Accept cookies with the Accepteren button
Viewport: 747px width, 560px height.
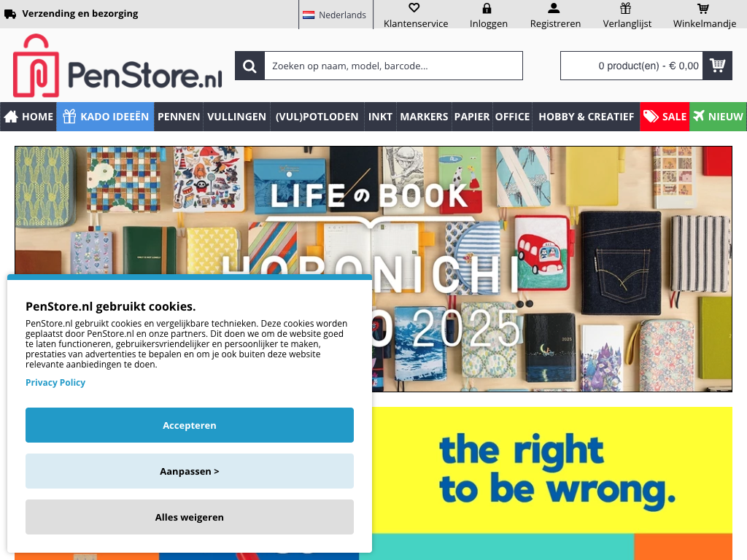click(190, 425)
